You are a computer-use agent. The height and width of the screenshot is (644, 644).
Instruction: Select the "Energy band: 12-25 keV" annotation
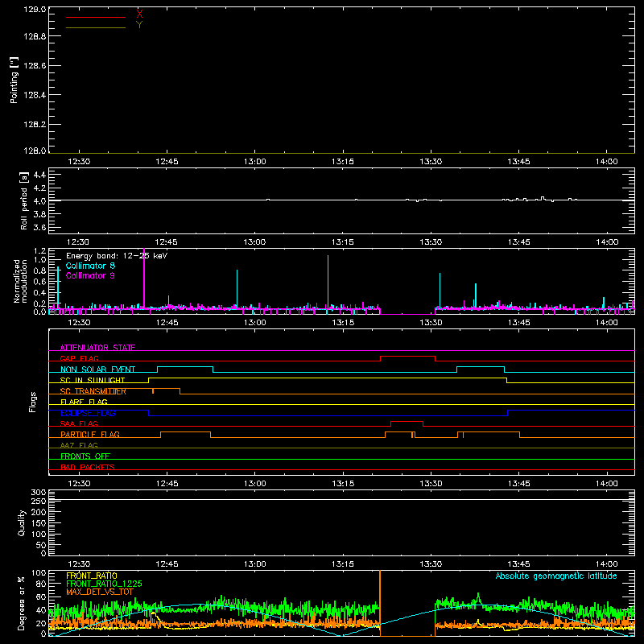[x=117, y=256]
